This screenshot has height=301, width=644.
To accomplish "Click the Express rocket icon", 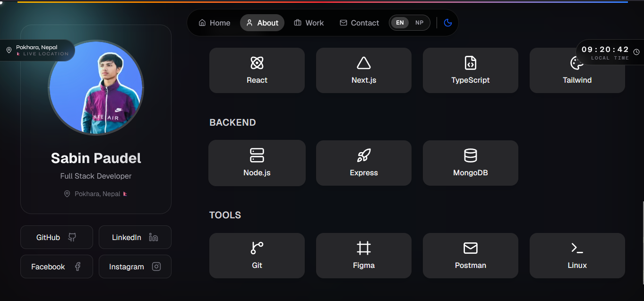I will click(364, 155).
